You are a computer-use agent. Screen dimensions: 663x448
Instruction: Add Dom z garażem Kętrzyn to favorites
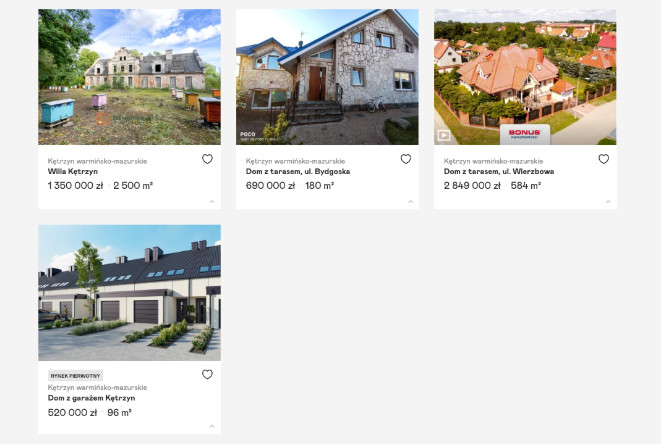coord(207,374)
